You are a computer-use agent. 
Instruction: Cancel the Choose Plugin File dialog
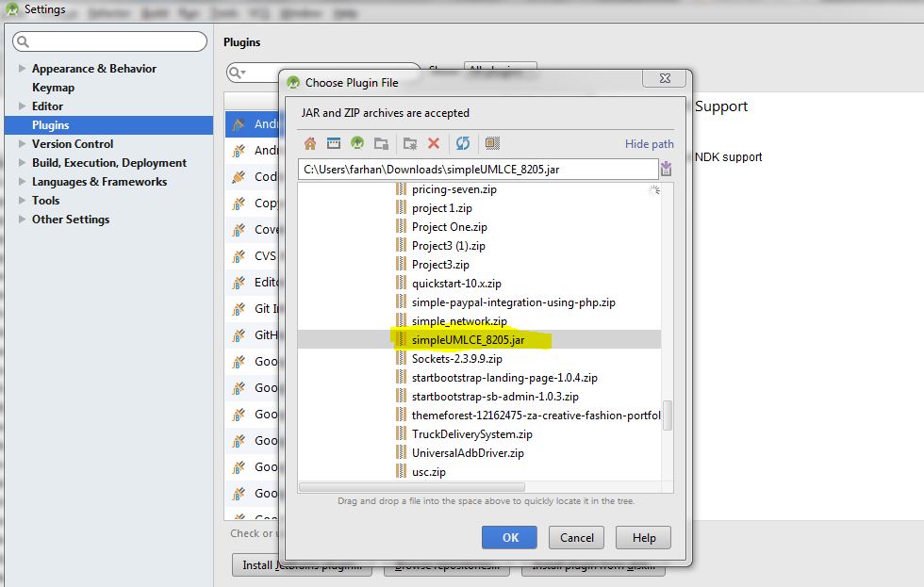pos(576,537)
